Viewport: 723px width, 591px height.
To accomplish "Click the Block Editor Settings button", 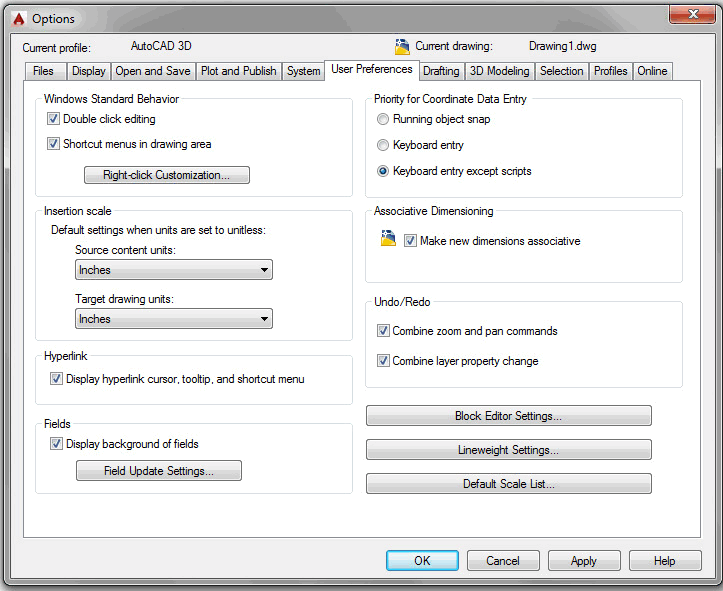I will coord(508,416).
